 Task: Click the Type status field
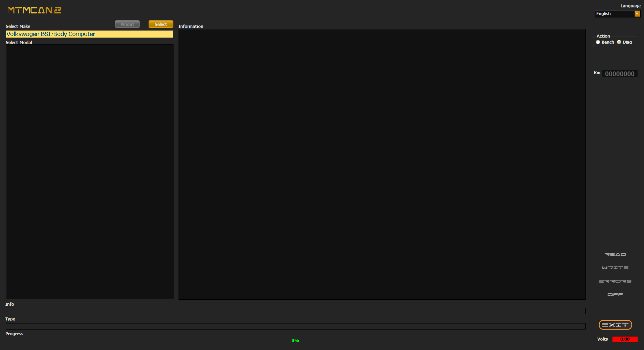[x=295, y=326]
